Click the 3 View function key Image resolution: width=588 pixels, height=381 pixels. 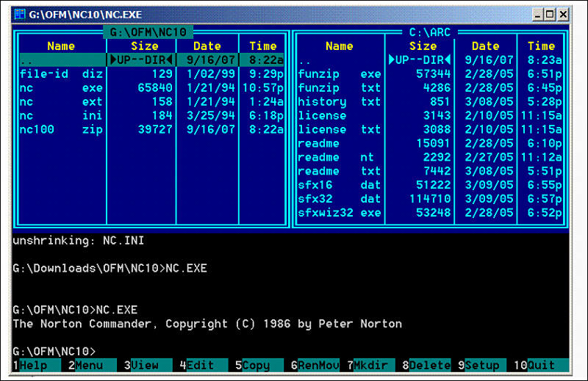click(x=148, y=366)
